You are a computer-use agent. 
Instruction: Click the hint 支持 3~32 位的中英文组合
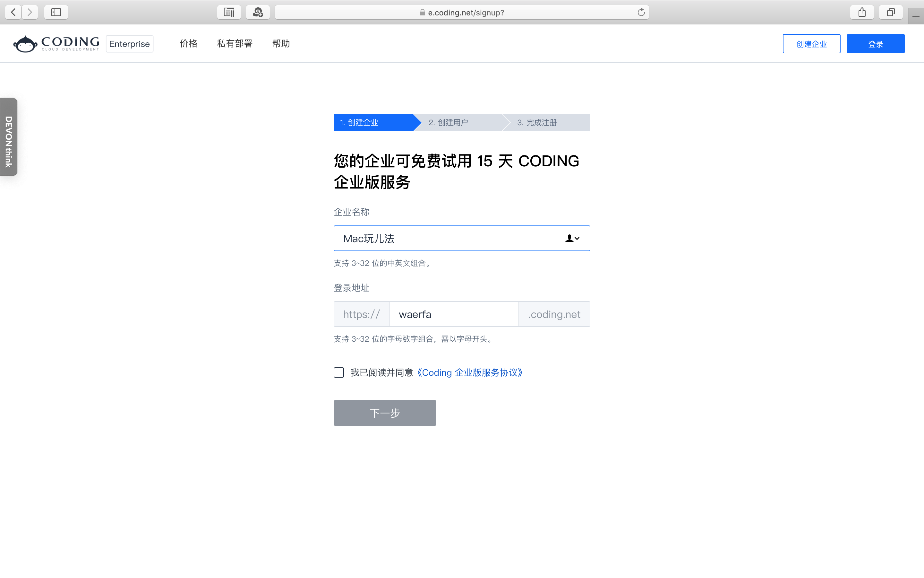coord(383,263)
